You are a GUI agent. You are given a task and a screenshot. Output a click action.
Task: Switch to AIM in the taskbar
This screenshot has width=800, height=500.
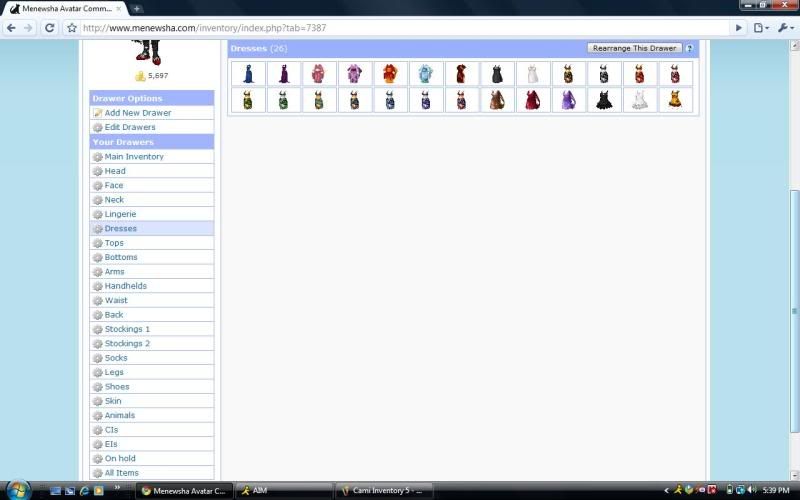(284, 491)
